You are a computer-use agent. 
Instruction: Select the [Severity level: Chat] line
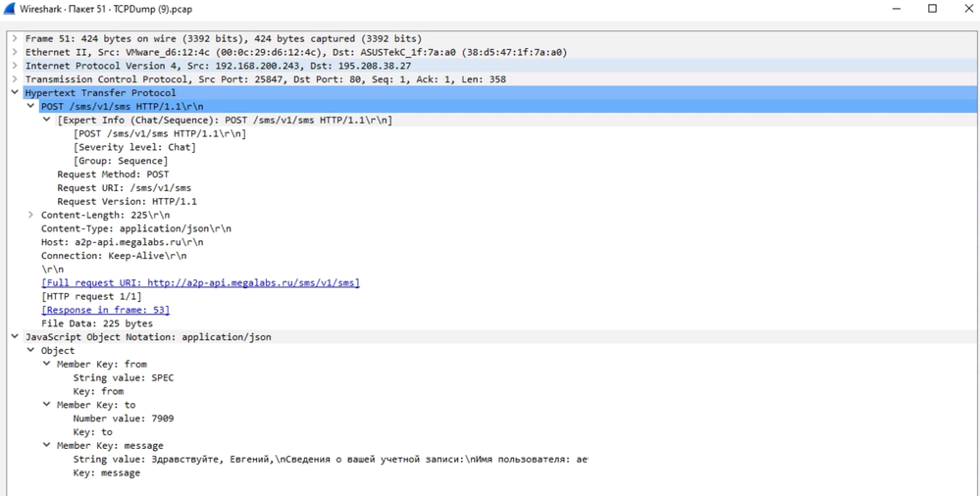[134, 147]
